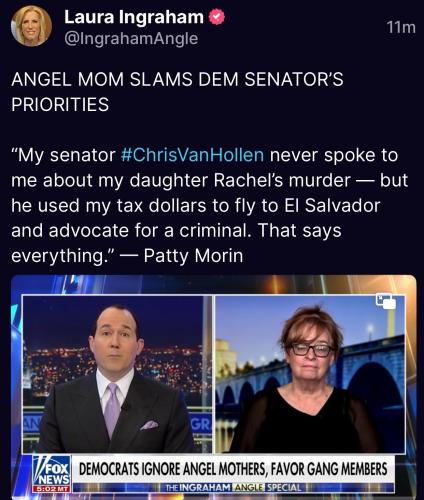This screenshot has height=500, width=424.
Task: Click the Patty Morin attribution text
Action: pos(193,256)
